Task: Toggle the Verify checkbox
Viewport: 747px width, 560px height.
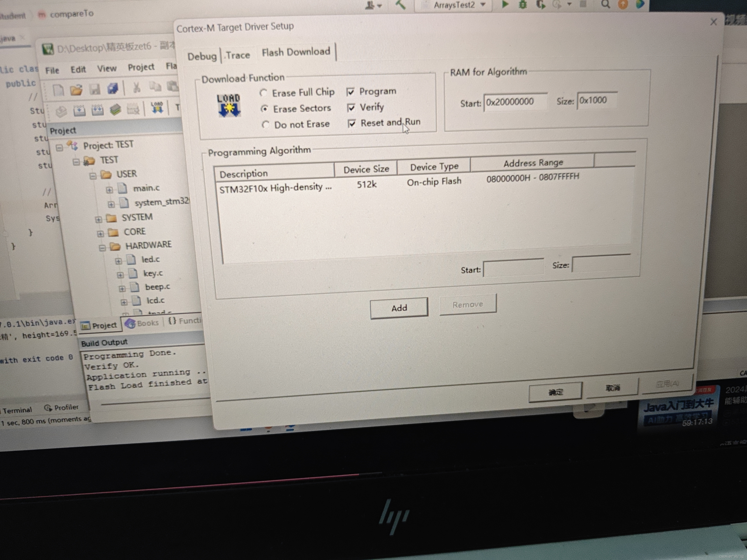Action: point(351,108)
